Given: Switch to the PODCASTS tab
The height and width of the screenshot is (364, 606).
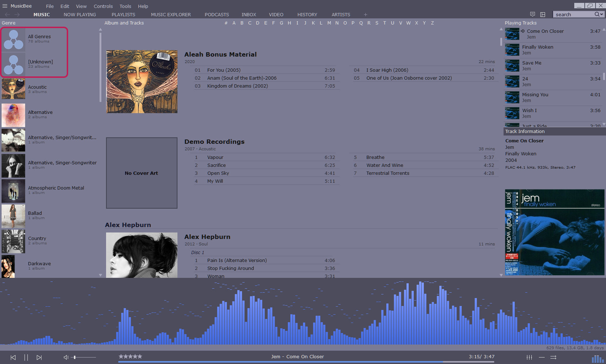Looking at the screenshot, I should (x=217, y=14).
